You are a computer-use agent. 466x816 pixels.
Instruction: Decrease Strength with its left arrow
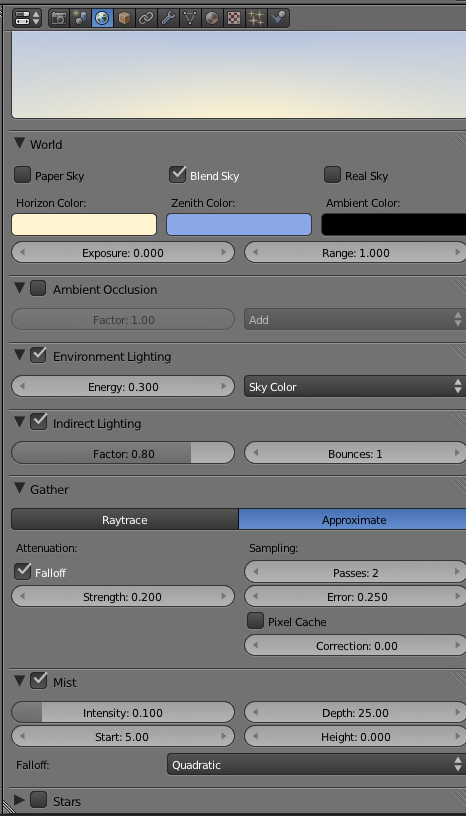[x=22, y=597]
